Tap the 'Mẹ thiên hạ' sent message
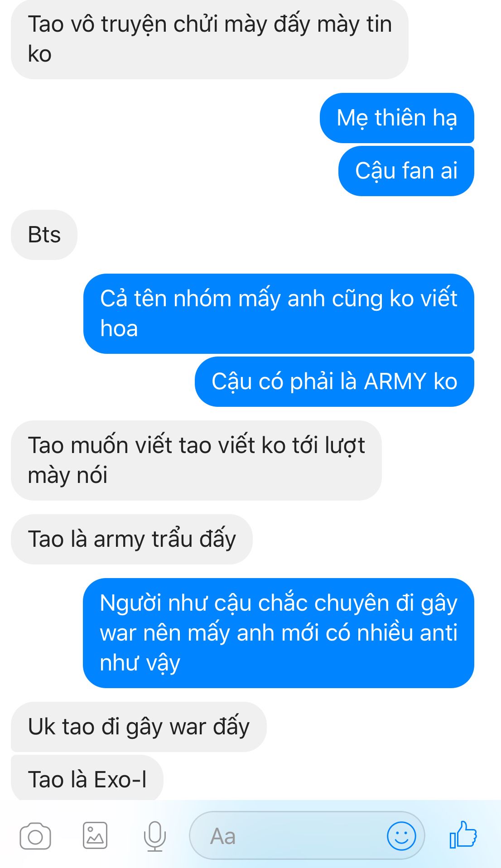 click(397, 118)
